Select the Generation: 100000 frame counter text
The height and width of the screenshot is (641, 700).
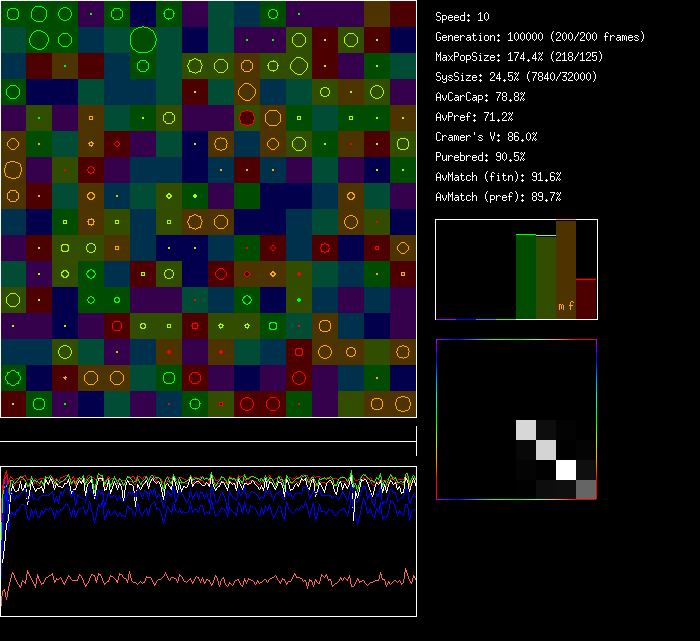coord(540,37)
